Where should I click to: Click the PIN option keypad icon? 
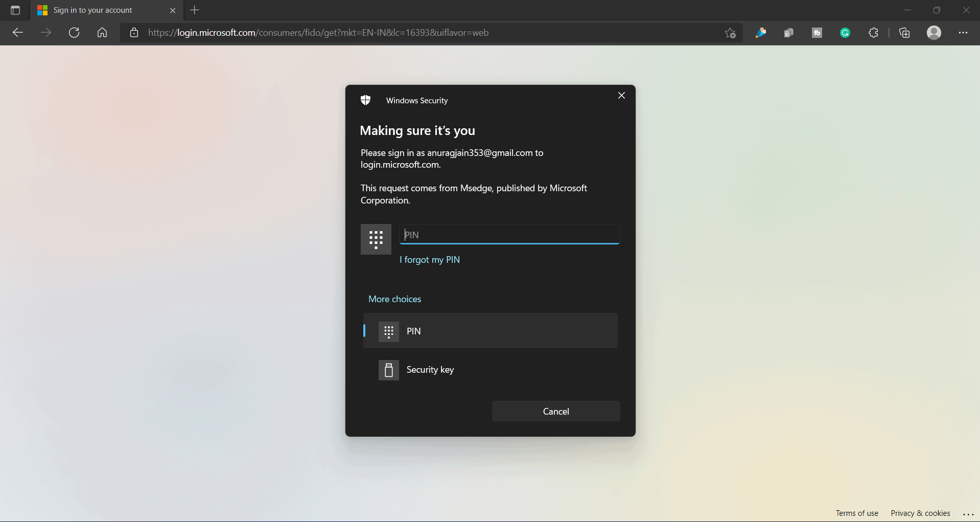[x=389, y=331]
